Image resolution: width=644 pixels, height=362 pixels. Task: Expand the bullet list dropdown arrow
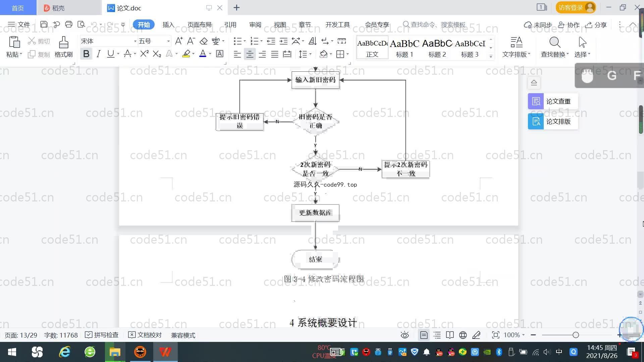click(x=245, y=41)
